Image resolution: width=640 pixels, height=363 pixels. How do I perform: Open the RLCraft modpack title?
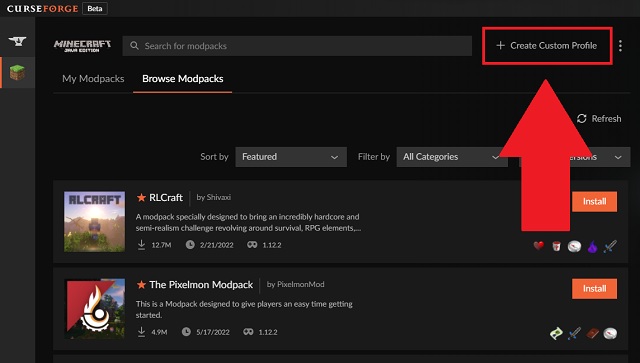click(166, 198)
